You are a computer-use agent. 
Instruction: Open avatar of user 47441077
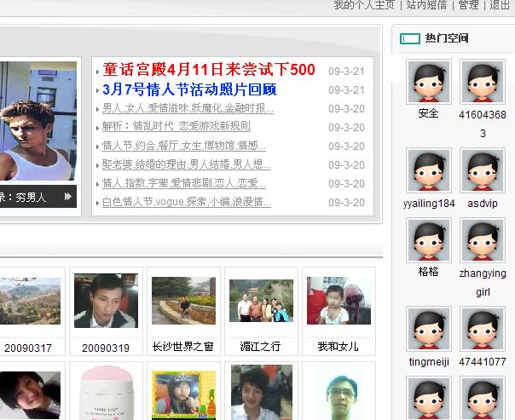pos(483,329)
